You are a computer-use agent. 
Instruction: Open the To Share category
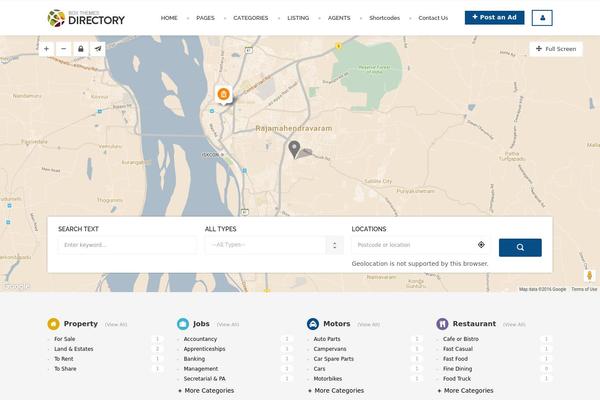(x=65, y=369)
